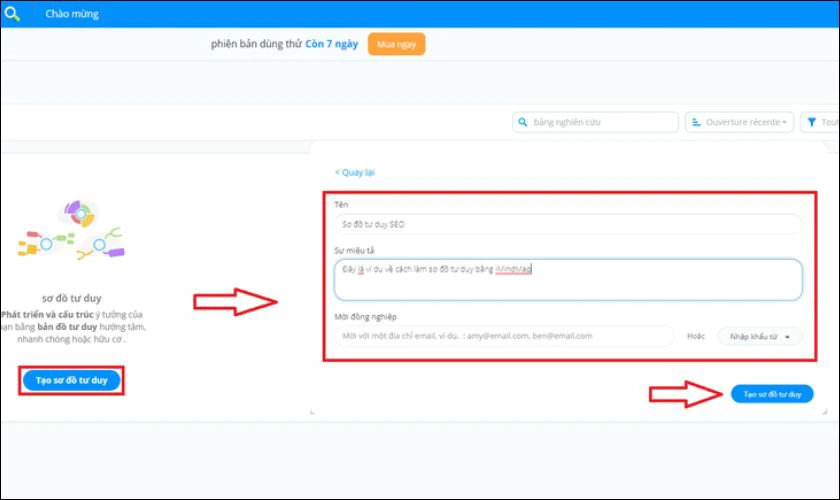Click the sort lines icon beside Ouverture récente
Screen dimensions: 840x500
(696, 122)
